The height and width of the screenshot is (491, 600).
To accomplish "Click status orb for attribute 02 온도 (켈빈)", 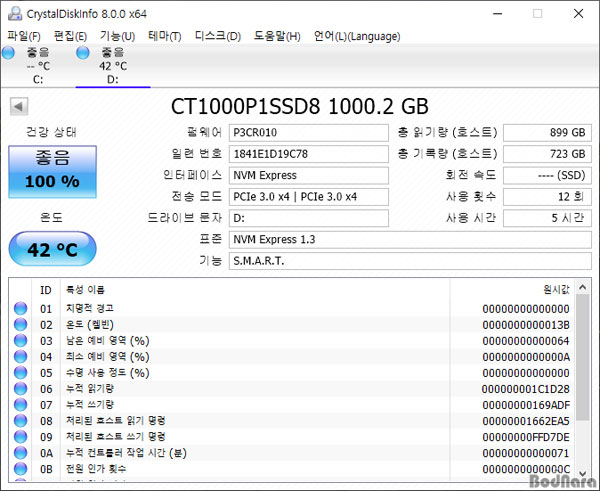I will (x=21, y=325).
